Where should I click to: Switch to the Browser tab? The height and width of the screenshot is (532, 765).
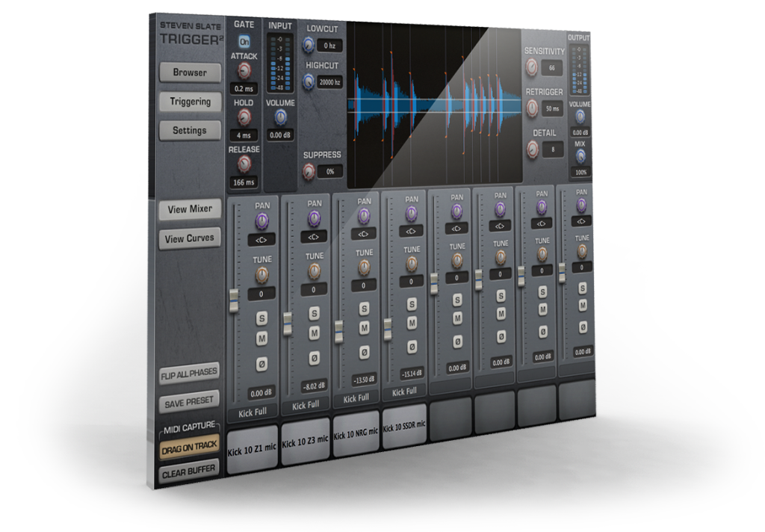(189, 72)
